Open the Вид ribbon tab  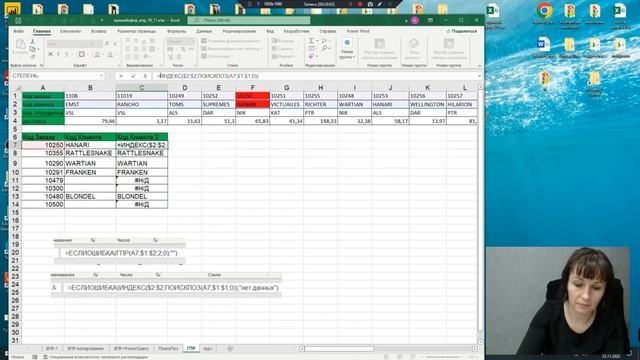pos(270,31)
